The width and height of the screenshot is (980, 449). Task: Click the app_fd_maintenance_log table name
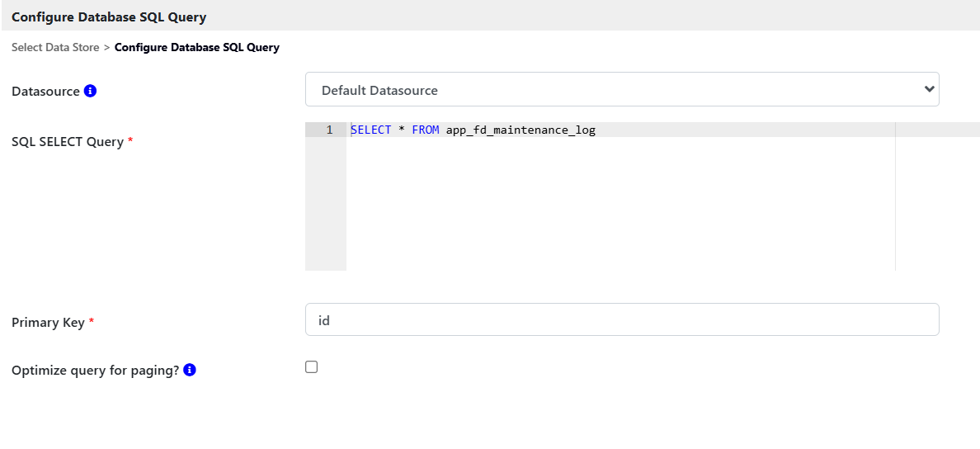coord(521,130)
